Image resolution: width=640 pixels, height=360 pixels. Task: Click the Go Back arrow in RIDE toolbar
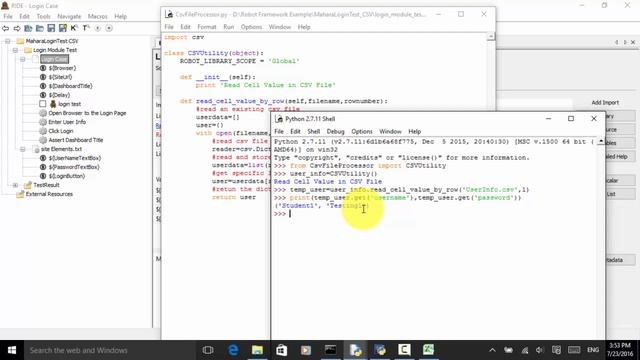pos(5,28)
